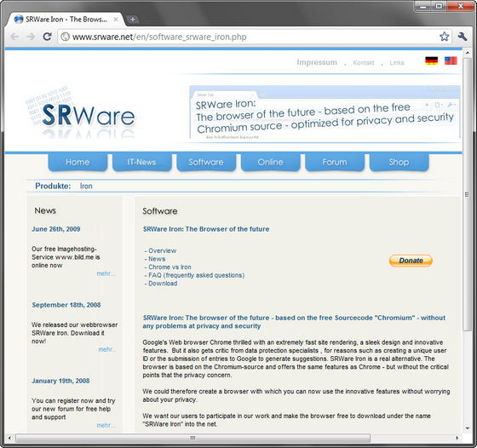Viewport: 477px width, 448px height.
Task: Open the Shop navigation tab
Action: coord(399,162)
